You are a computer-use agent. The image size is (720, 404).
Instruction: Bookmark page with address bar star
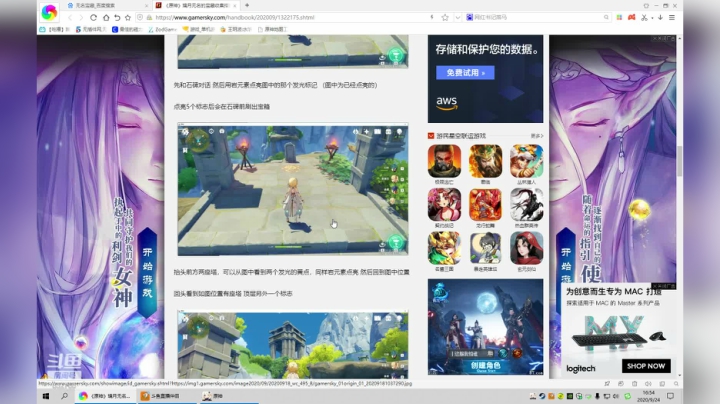point(445,17)
